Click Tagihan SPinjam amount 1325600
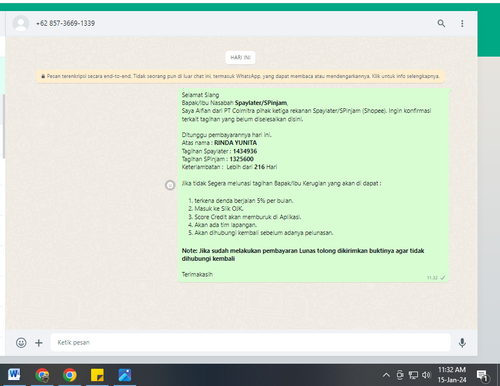 point(242,159)
